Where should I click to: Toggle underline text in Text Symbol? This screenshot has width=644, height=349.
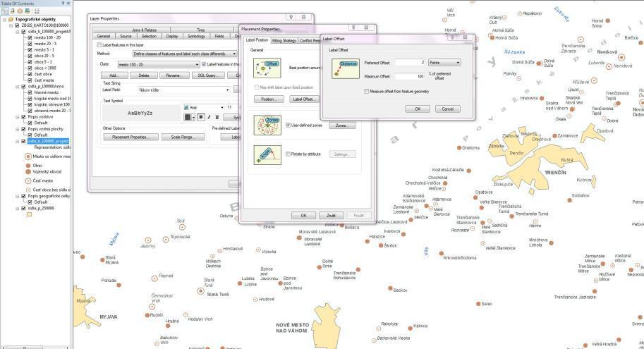click(x=217, y=117)
